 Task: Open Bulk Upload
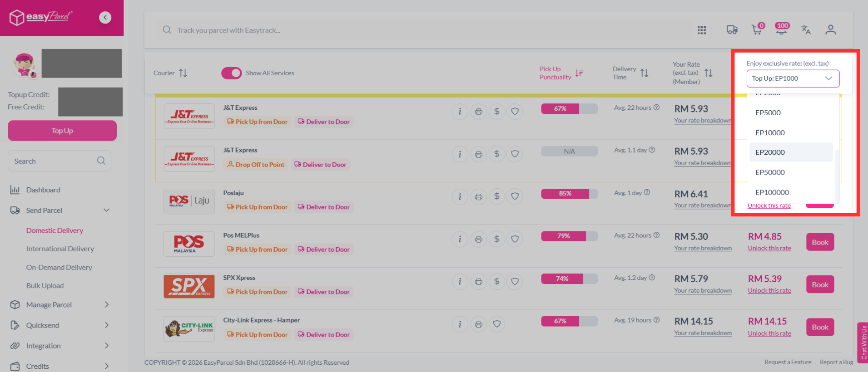(45, 285)
